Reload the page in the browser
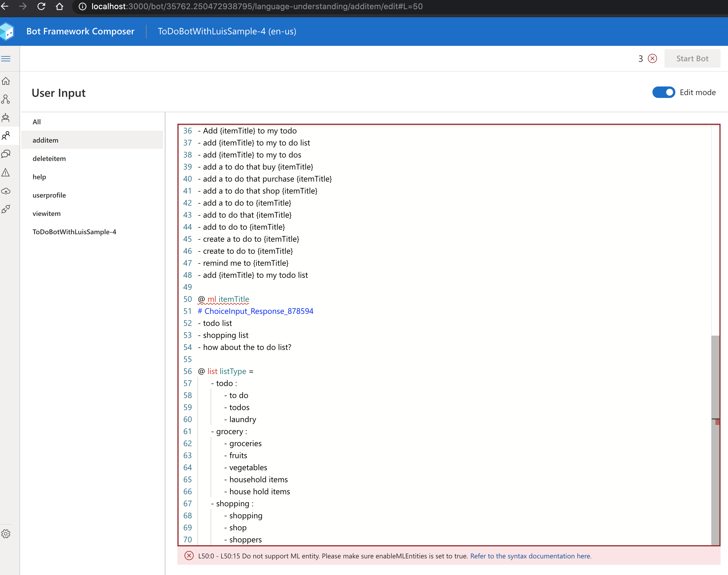The image size is (728, 575). click(41, 6)
